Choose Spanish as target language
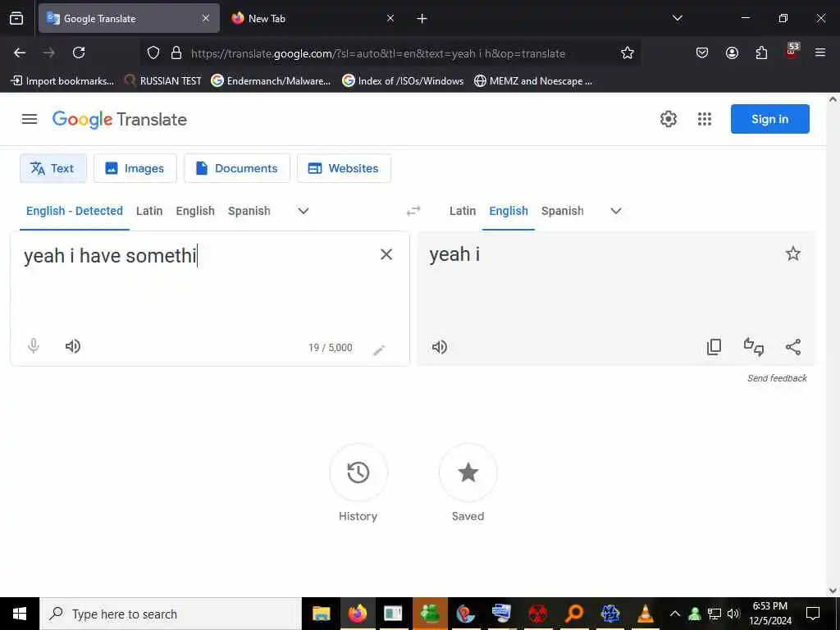The width and height of the screenshot is (840, 630). pos(563,211)
